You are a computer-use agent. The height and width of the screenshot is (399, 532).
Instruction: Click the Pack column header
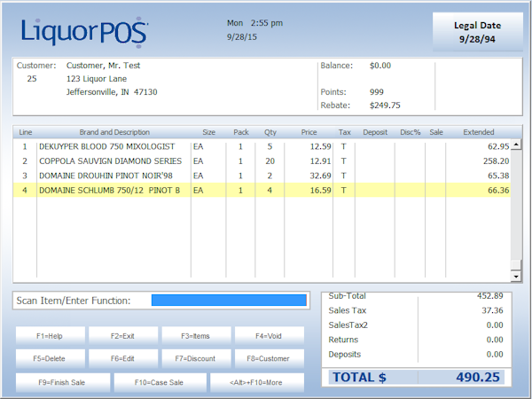click(241, 132)
